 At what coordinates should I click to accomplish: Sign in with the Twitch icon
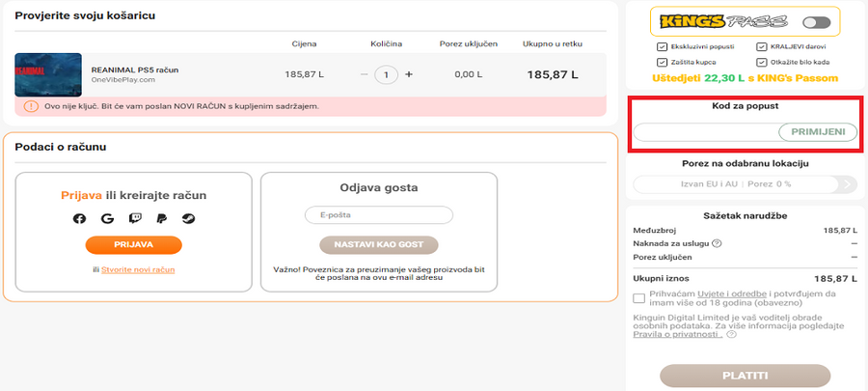click(x=134, y=218)
